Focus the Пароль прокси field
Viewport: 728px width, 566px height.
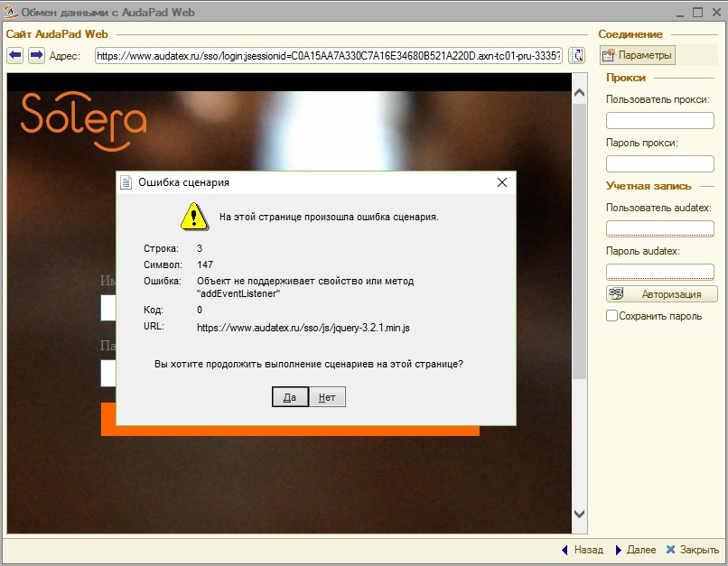click(x=659, y=163)
